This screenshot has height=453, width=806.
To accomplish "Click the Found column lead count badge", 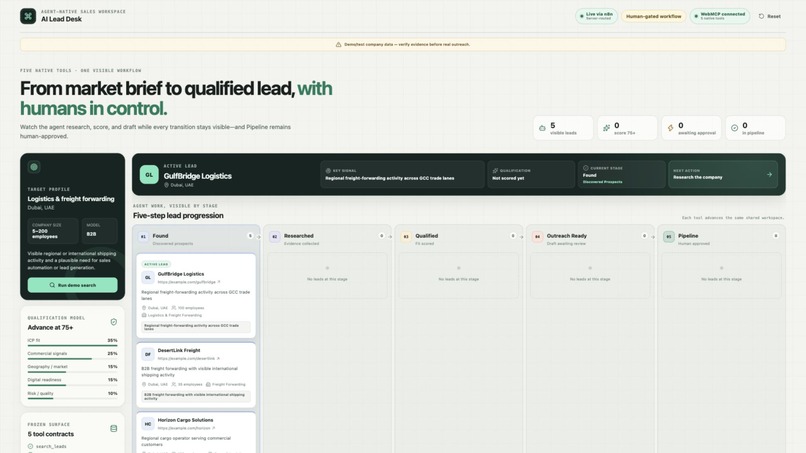I will 250,236.
